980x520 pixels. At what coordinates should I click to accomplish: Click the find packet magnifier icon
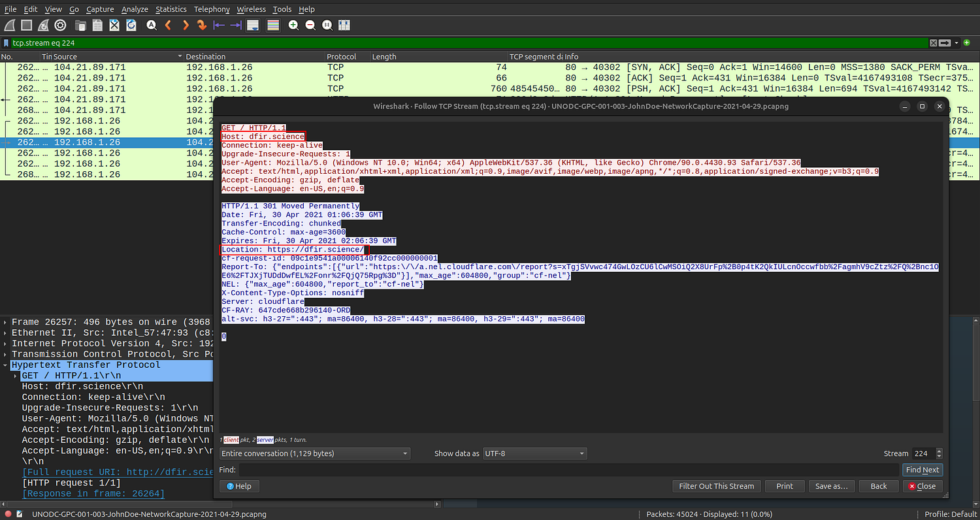point(152,25)
